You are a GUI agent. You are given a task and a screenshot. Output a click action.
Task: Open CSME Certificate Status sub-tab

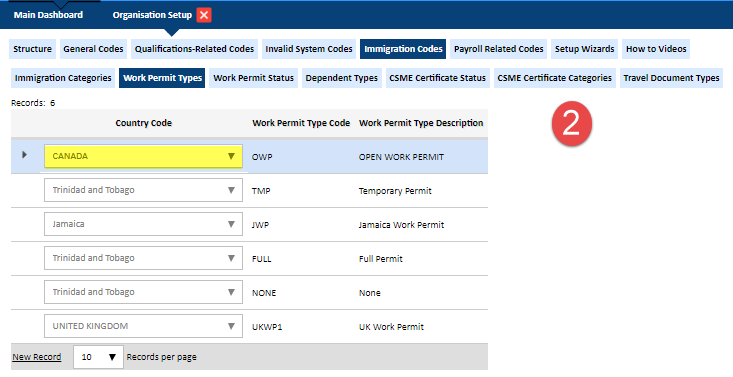438,78
